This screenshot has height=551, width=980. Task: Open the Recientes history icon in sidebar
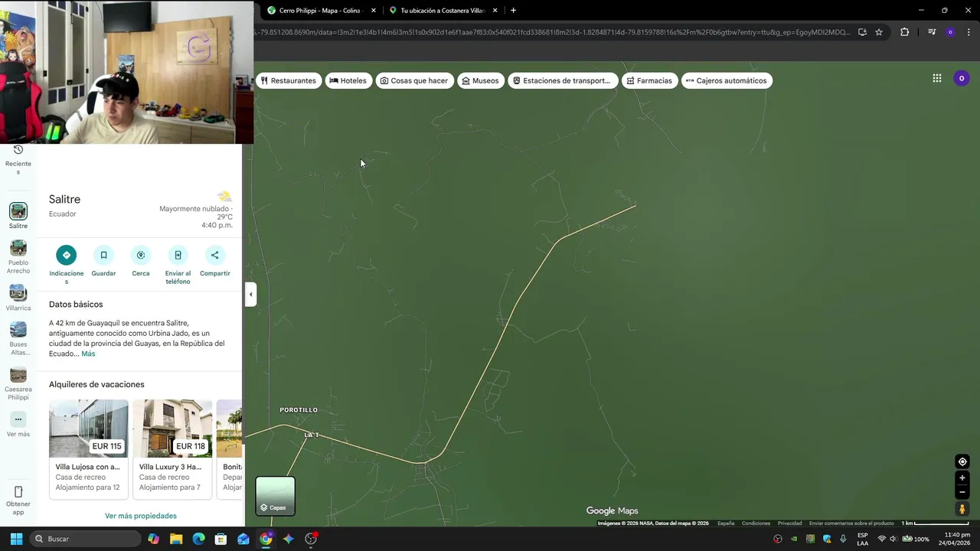click(18, 150)
